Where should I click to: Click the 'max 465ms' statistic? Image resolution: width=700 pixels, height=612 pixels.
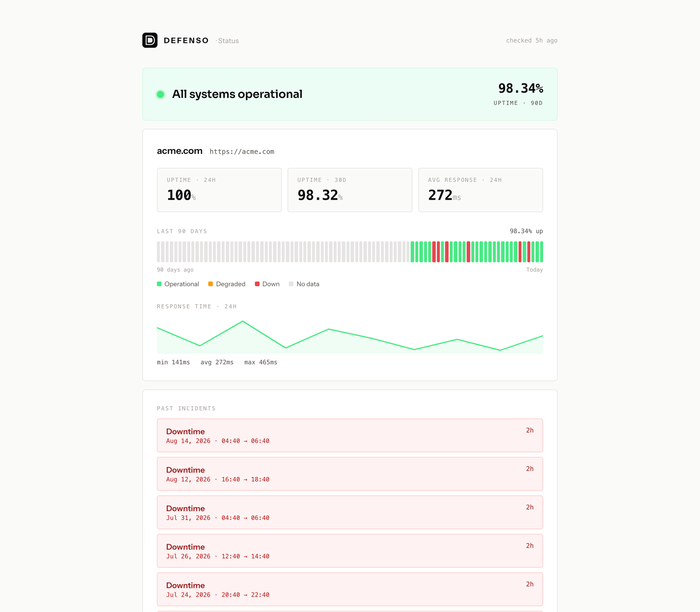tap(261, 362)
